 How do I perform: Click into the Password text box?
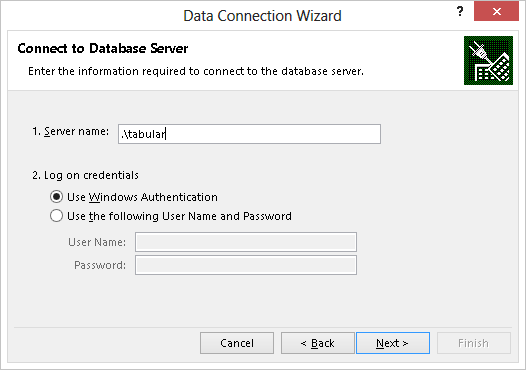click(246, 265)
